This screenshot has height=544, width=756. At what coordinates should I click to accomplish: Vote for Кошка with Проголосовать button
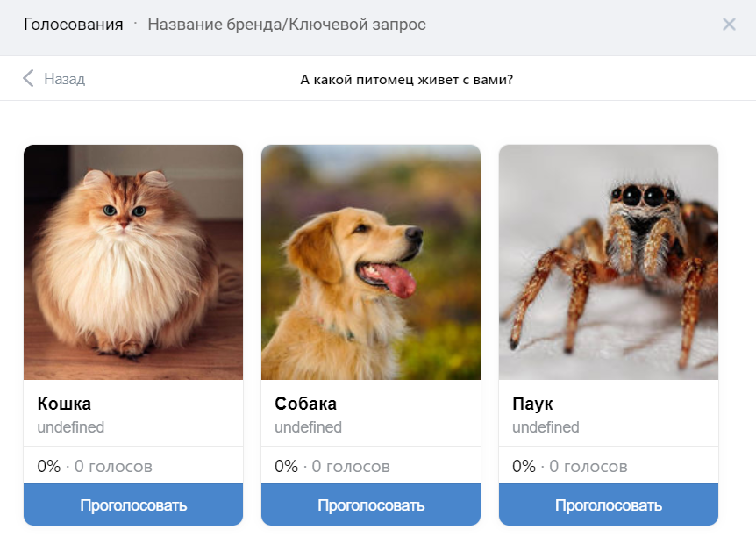133,505
